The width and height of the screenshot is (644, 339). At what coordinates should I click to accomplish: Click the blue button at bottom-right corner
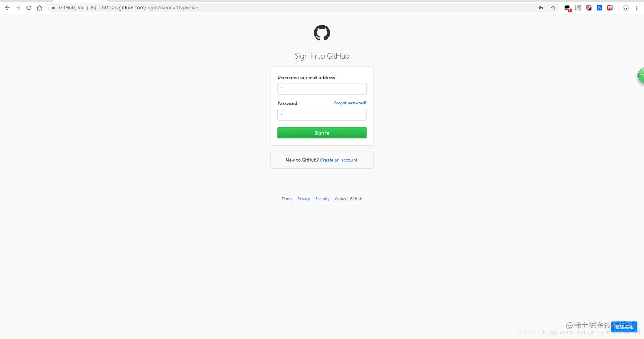coord(624,327)
